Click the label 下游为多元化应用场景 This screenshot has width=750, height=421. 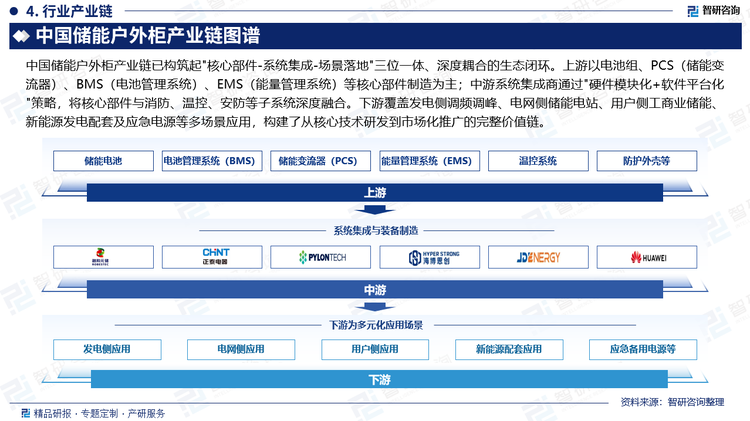[376, 325]
